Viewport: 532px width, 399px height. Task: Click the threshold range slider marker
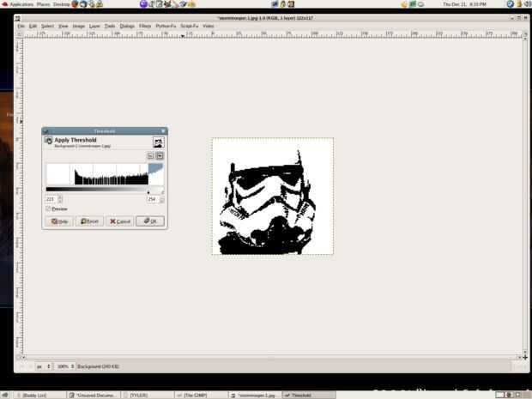coord(148,192)
